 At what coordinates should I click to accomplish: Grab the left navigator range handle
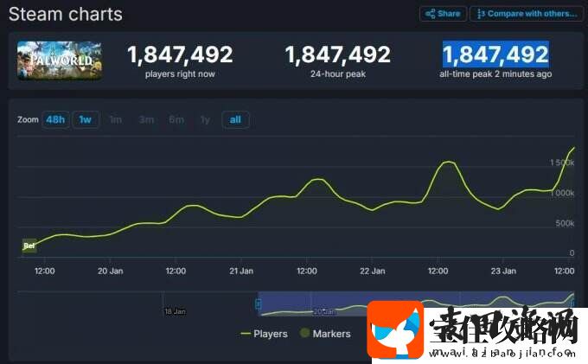click(x=258, y=303)
